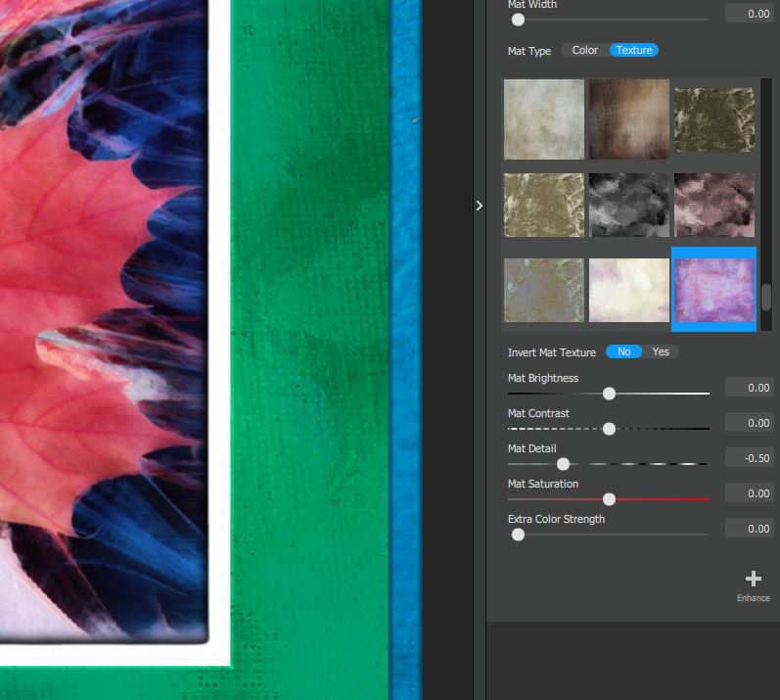Click the Mat Detail value field
Screen dimensions: 780x700
(749, 458)
